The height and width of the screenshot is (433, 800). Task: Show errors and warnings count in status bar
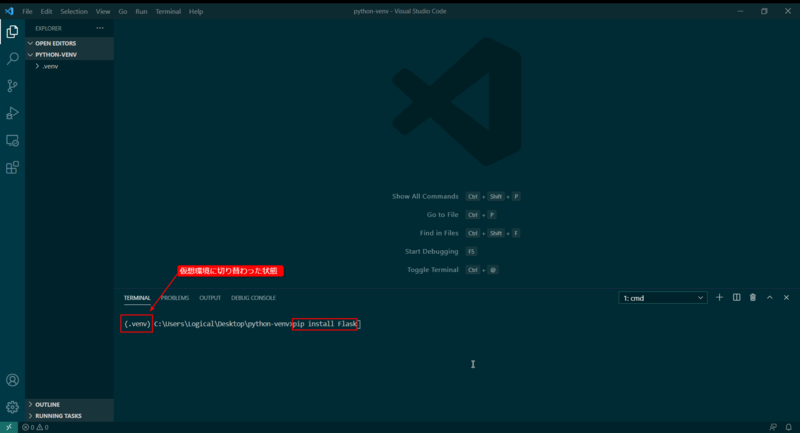(35, 427)
